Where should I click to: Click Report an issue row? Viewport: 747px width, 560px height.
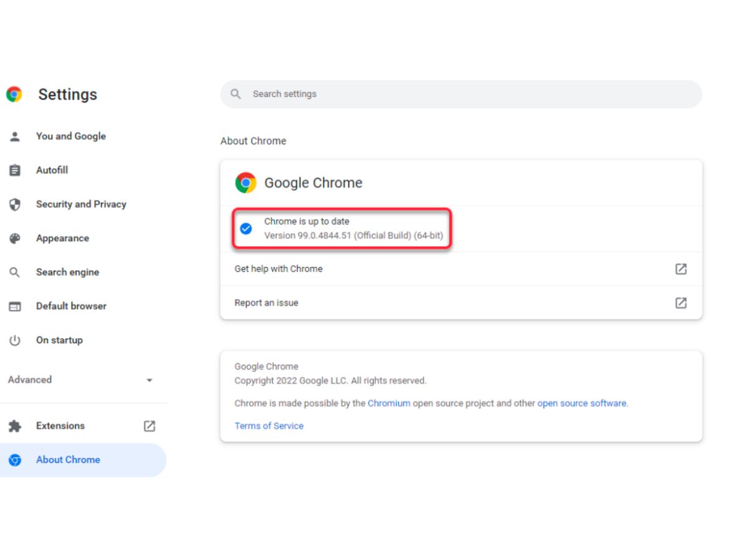click(x=461, y=303)
